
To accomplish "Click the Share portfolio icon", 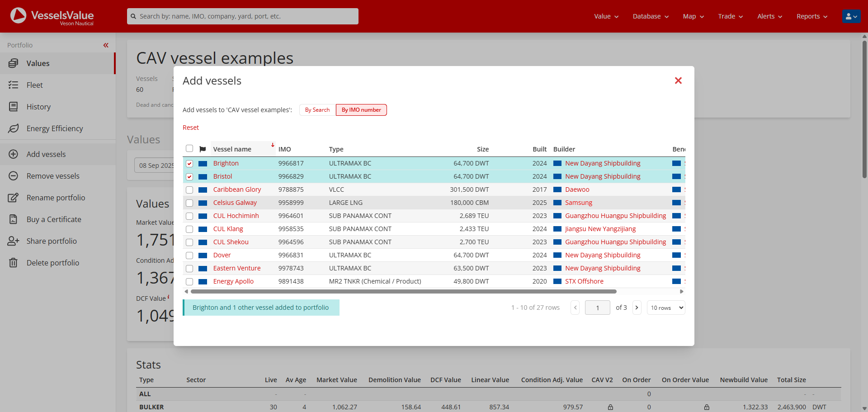I will (14, 241).
